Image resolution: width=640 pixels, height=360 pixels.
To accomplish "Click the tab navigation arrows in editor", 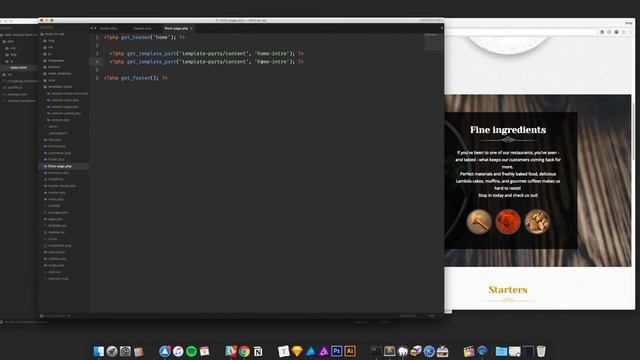I will click(x=93, y=28).
